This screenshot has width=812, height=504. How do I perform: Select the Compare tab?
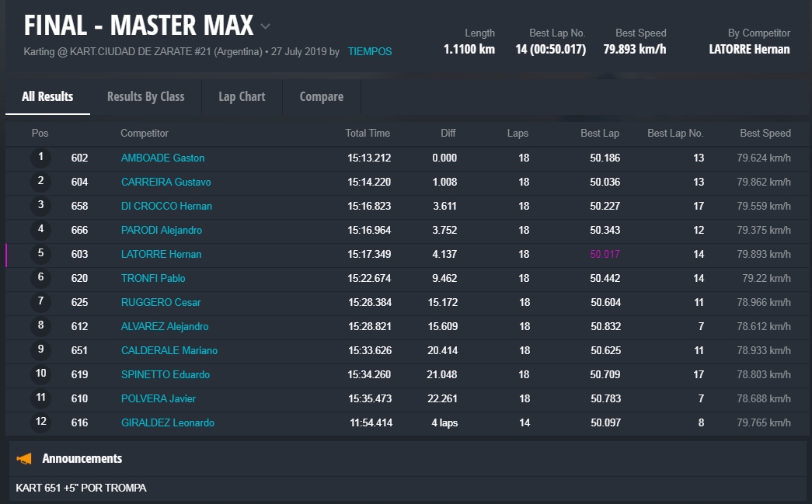point(321,96)
